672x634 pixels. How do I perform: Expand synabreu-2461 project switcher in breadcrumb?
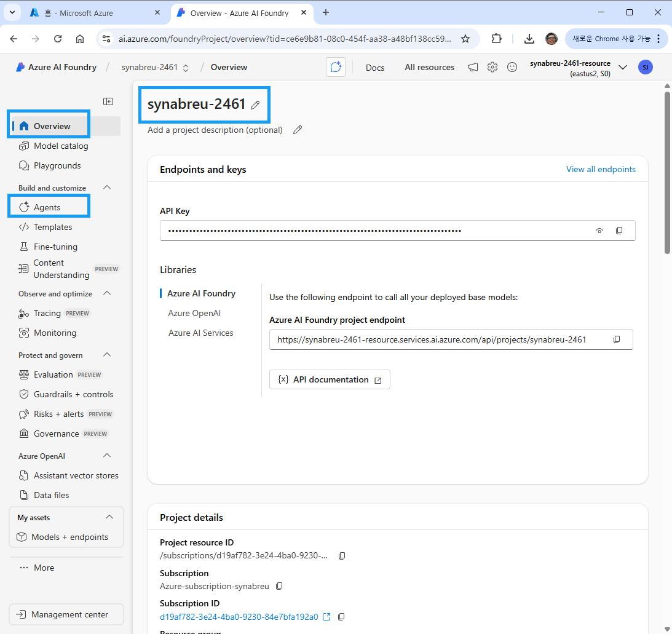click(186, 68)
